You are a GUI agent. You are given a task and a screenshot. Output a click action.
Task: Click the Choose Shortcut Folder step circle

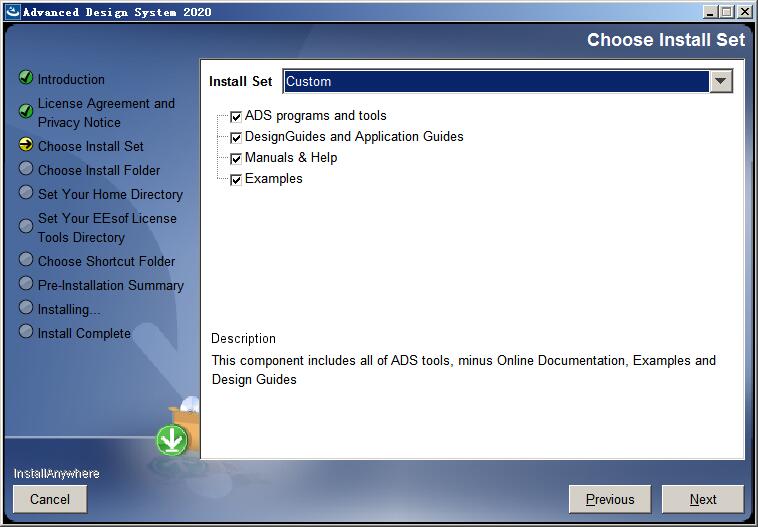[26, 259]
